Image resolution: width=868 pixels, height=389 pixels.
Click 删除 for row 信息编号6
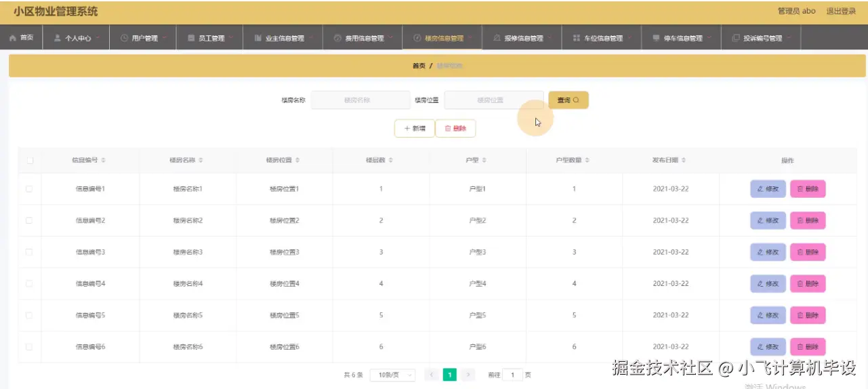(x=808, y=346)
